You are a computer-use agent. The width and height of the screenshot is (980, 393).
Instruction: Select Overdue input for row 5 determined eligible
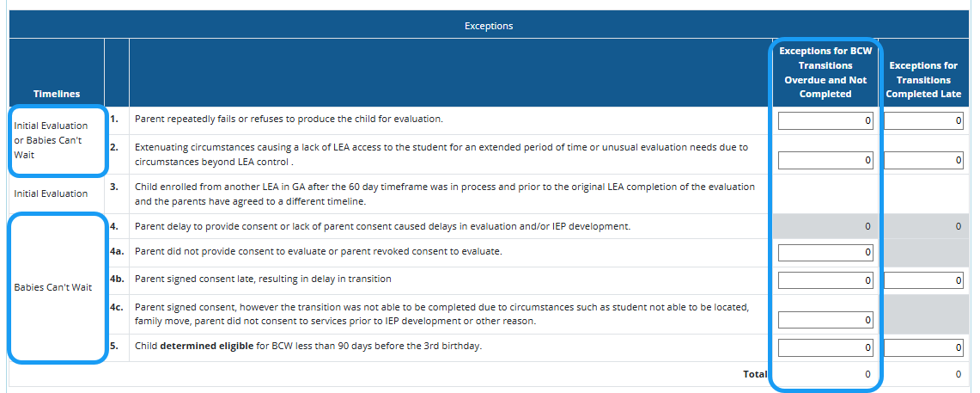825,348
